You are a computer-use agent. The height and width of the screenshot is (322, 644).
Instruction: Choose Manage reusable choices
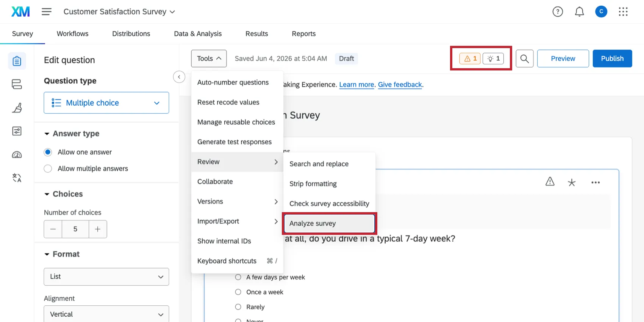click(237, 122)
